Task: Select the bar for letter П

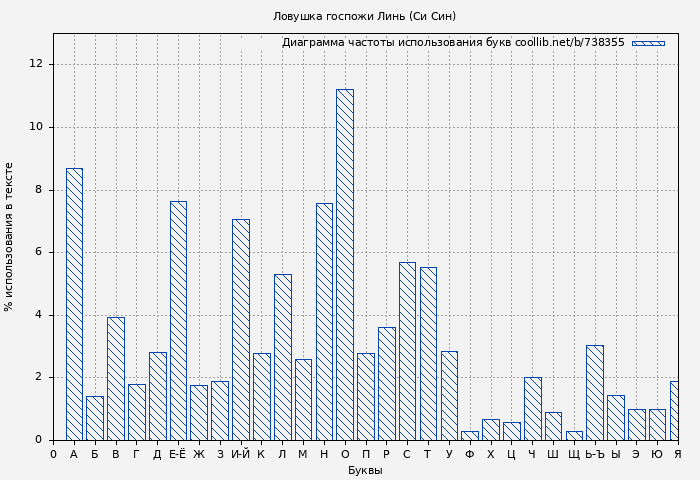Action: pyautogui.click(x=366, y=397)
